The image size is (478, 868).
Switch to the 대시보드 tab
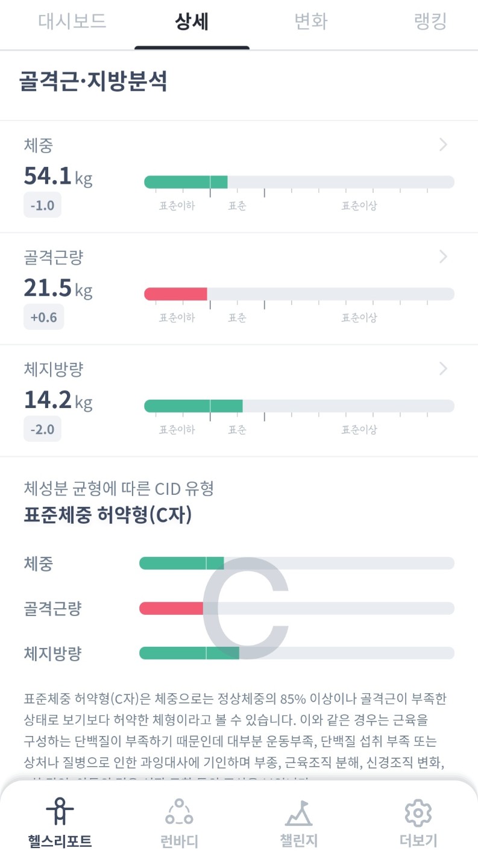(72, 22)
